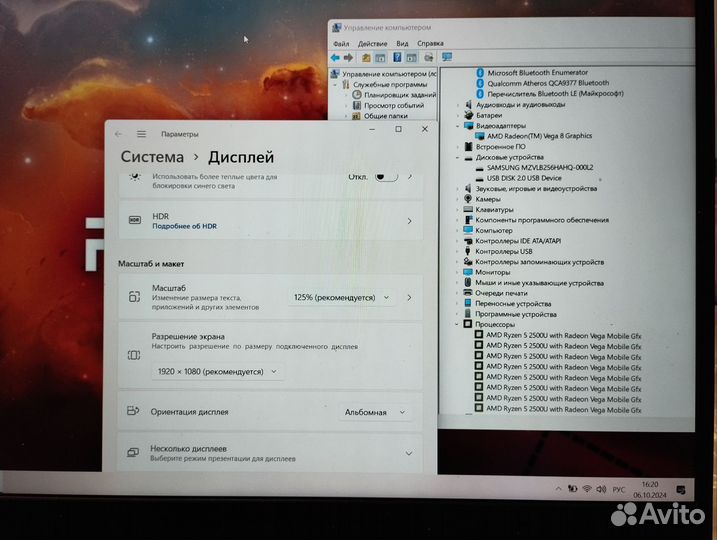This screenshot has width=717, height=540.
Task: Click the Подробнее об HDR link
Action: click(x=185, y=226)
